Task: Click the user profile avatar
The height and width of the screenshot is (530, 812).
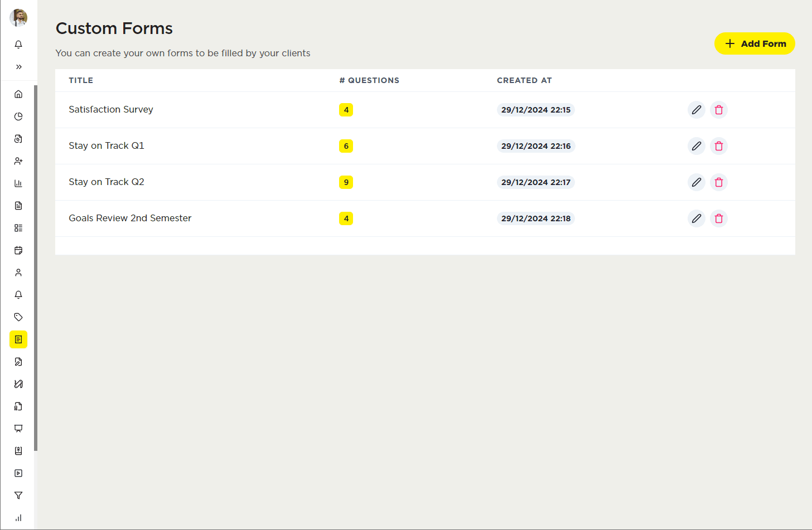Action: [x=18, y=18]
